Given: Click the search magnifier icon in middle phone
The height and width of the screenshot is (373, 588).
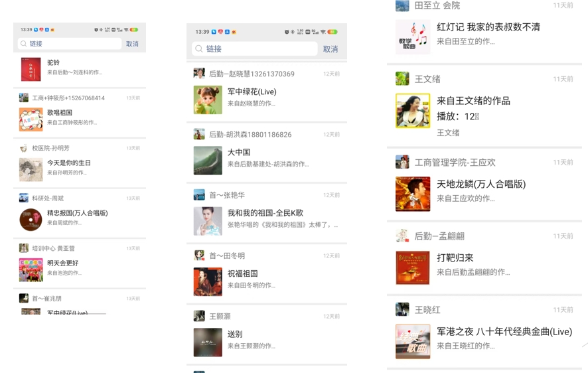Looking at the screenshot, I should 198,48.
